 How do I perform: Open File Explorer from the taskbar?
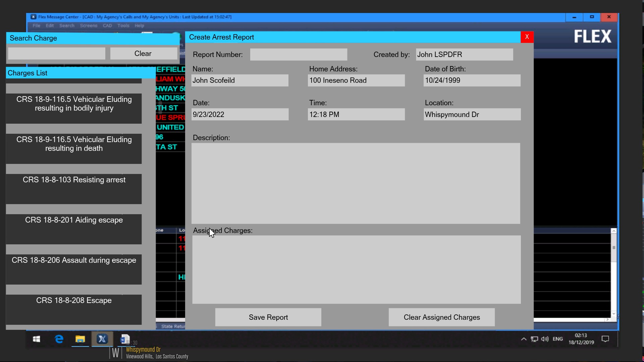[x=80, y=339]
